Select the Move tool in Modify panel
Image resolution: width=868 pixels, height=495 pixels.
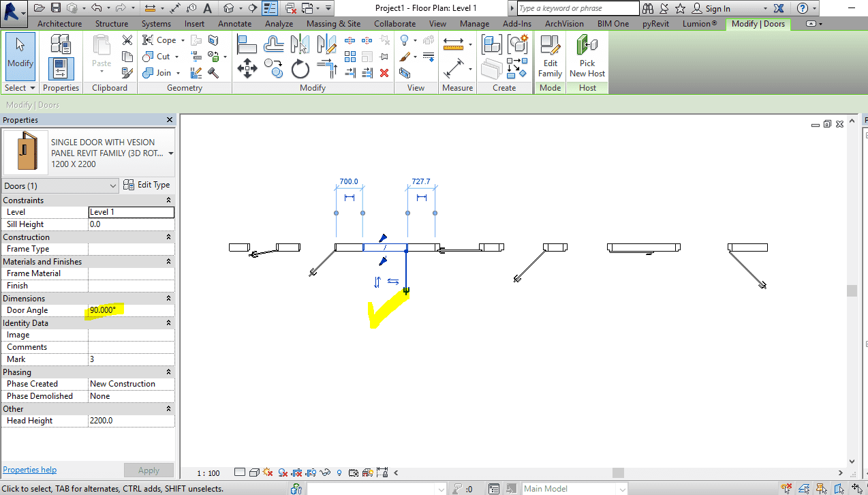click(x=246, y=68)
